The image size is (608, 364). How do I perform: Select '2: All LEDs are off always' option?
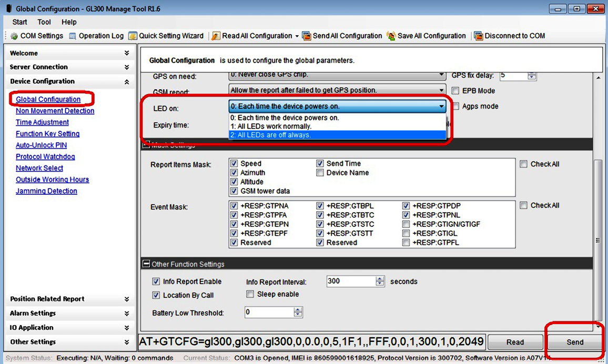tap(337, 135)
